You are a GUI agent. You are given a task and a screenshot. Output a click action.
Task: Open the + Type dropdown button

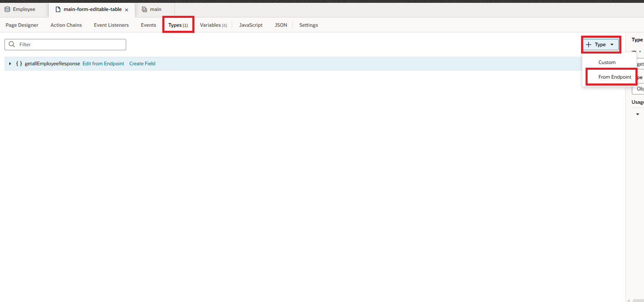pos(601,45)
